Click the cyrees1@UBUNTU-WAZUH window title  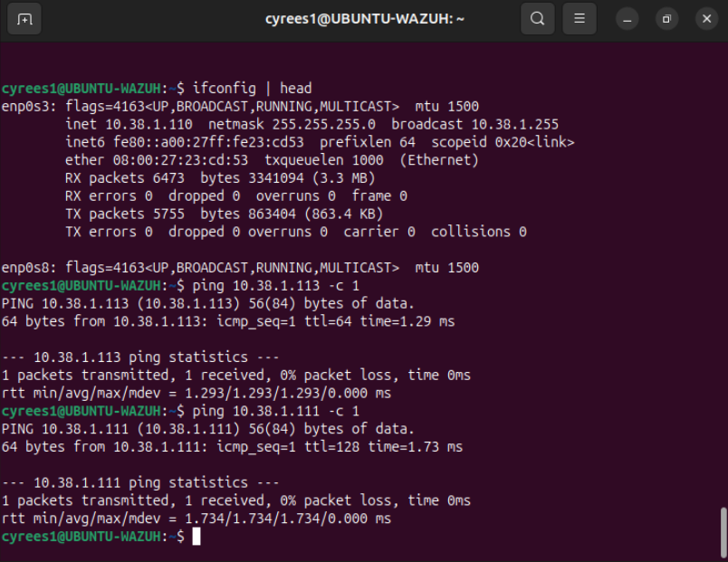tap(364, 18)
